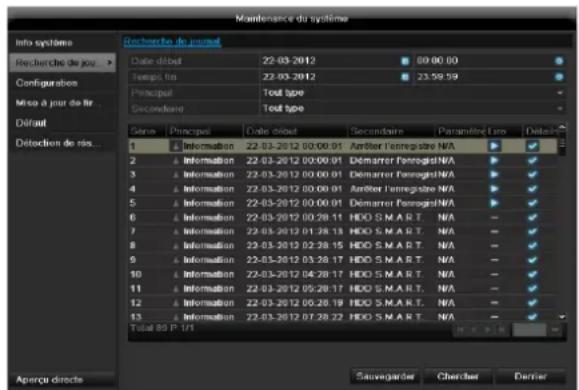
Task: Play recording for log row 3
Action: [494, 175]
